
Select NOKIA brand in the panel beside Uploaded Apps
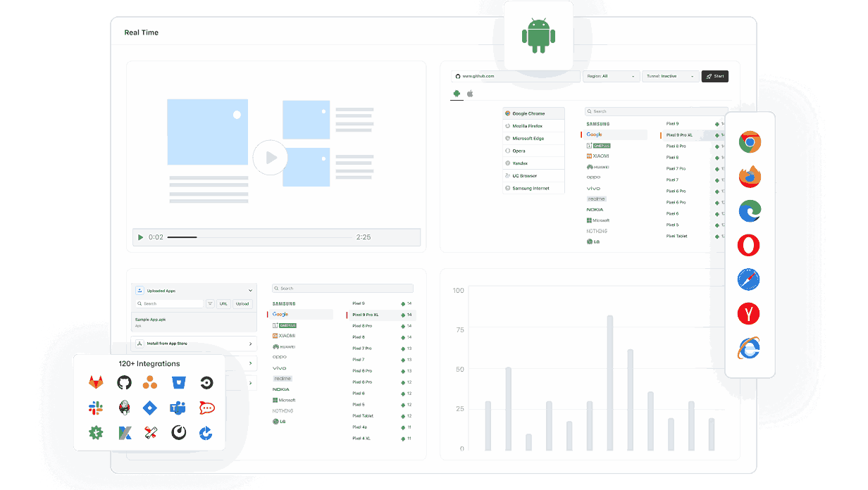(280, 389)
